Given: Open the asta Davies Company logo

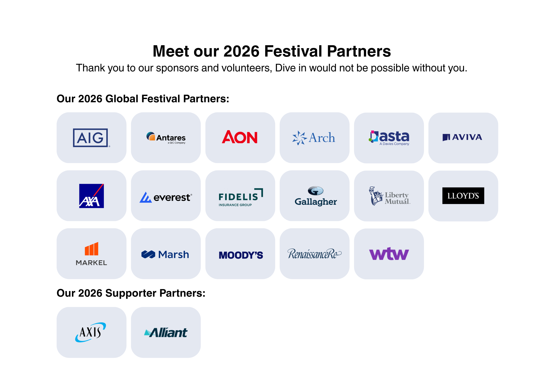Looking at the screenshot, I should [x=389, y=138].
